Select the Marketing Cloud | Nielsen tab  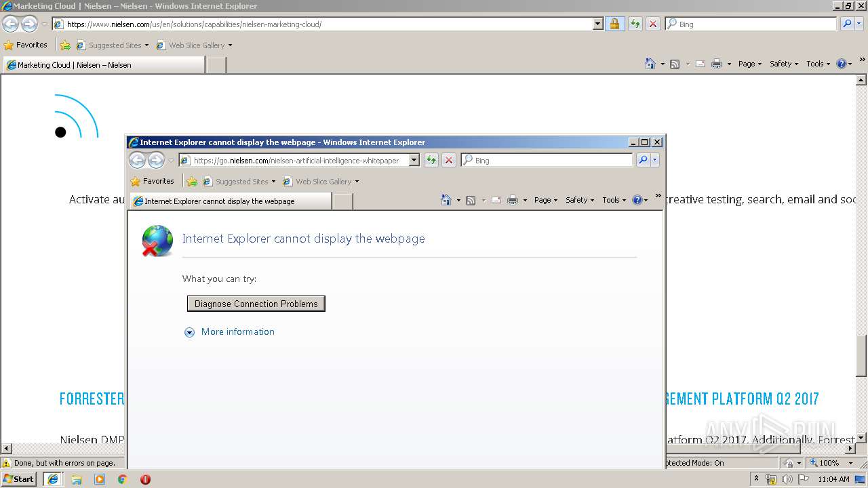pyautogui.click(x=103, y=65)
